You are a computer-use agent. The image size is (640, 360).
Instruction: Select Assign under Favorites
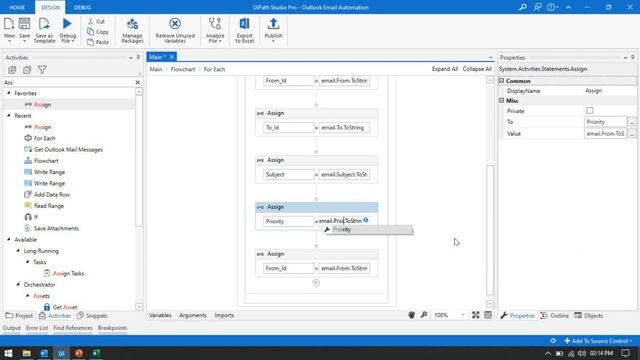[42, 104]
